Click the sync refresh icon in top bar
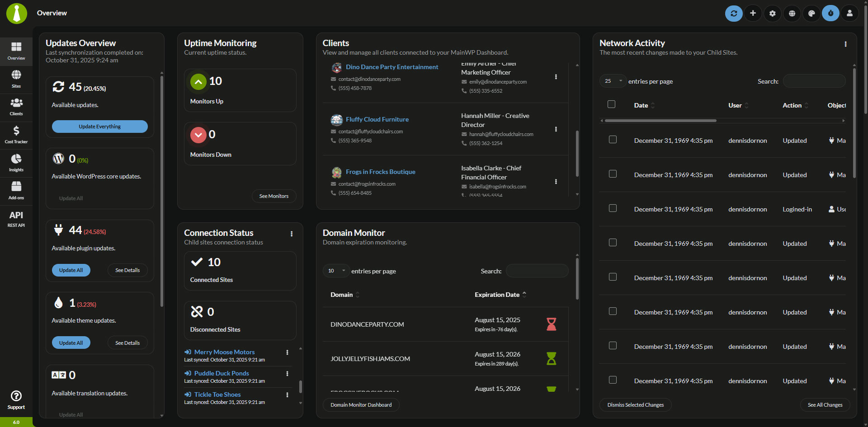 point(734,14)
